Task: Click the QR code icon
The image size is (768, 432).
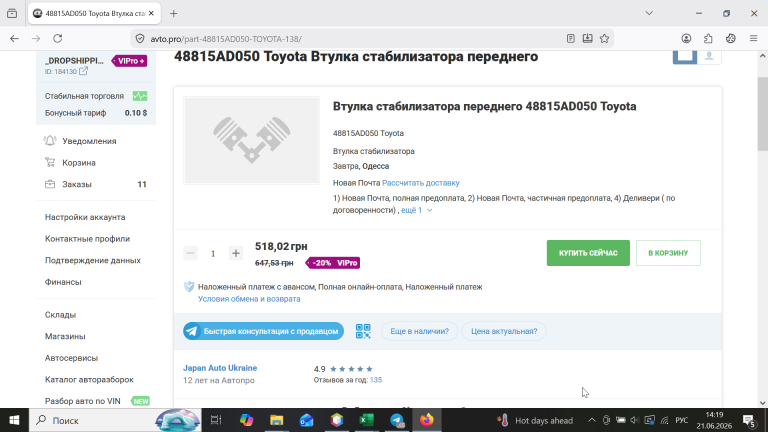Action: (363, 331)
